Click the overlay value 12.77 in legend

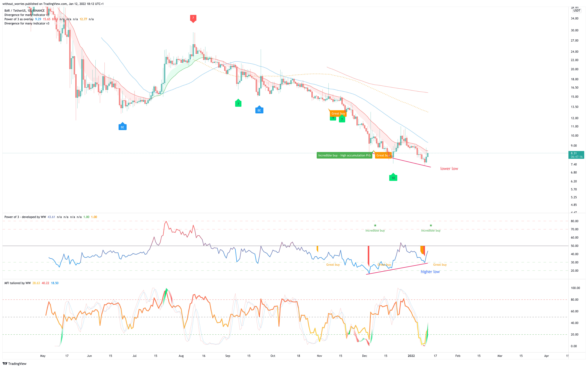pos(83,19)
